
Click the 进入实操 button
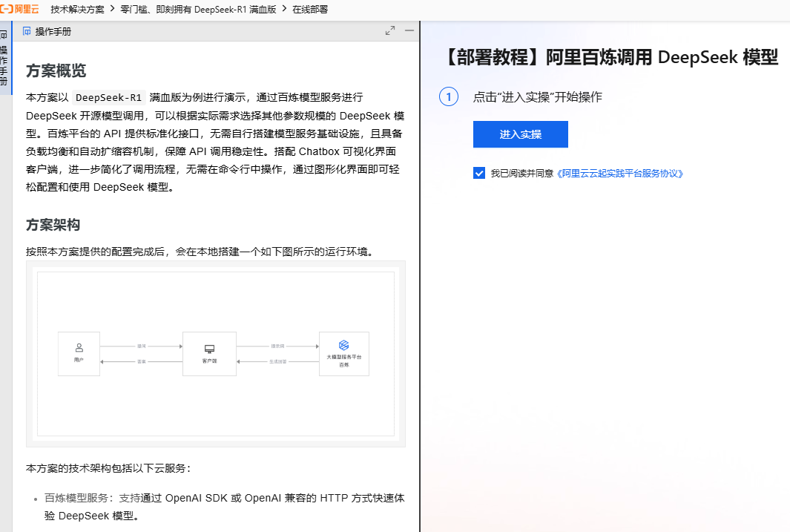pos(521,134)
